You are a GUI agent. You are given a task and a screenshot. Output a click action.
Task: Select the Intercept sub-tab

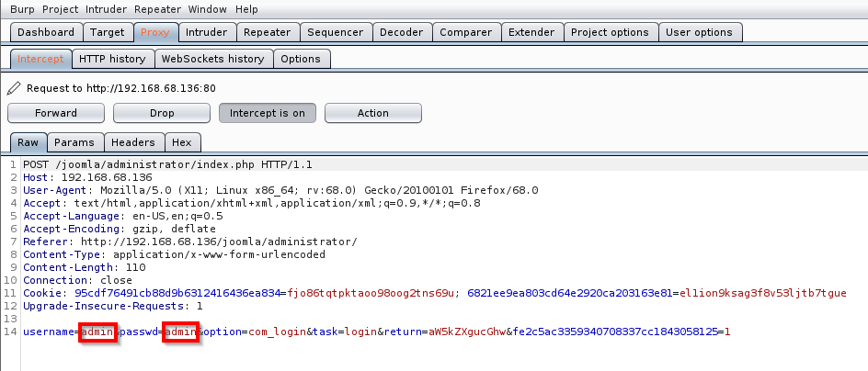click(x=40, y=59)
